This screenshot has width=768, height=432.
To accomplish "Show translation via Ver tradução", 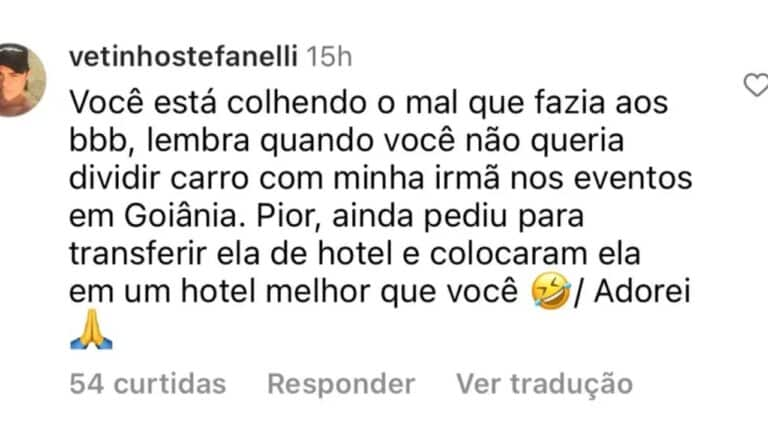I will click(544, 383).
